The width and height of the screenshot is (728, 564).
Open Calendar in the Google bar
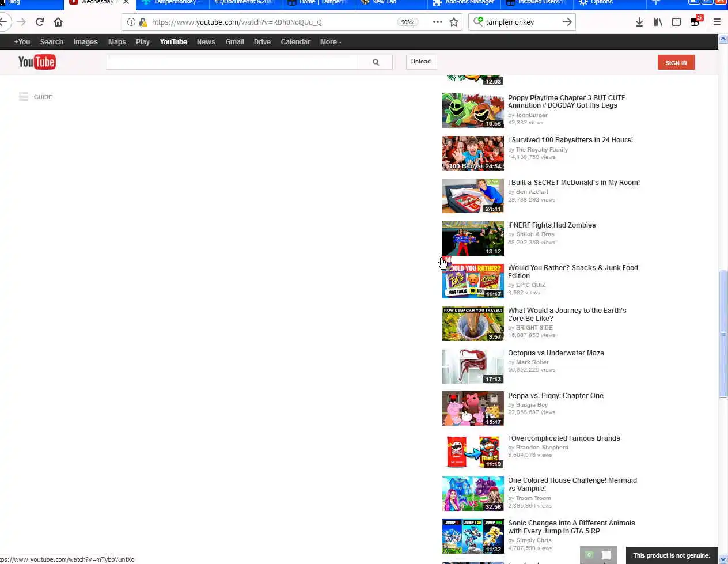click(x=295, y=42)
